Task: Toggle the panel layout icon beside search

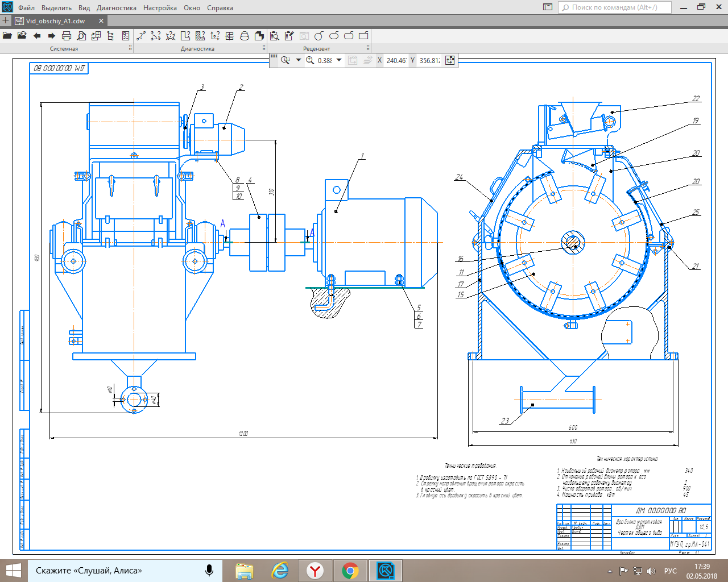Action: (x=548, y=7)
